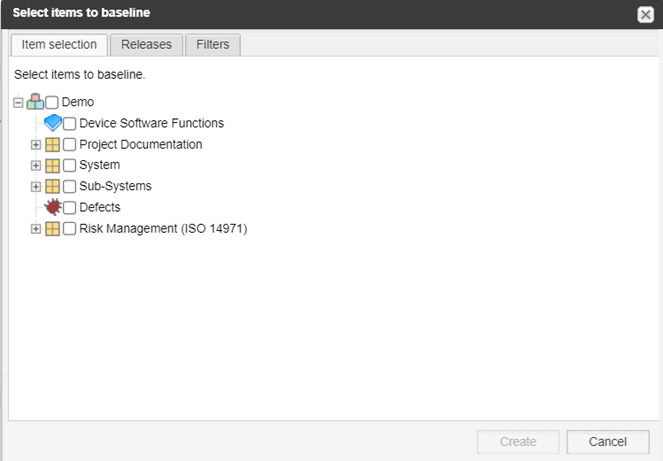Screen dimensions: 663x461
Task: Enable the Defects checkbox
Action: [69, 208]
